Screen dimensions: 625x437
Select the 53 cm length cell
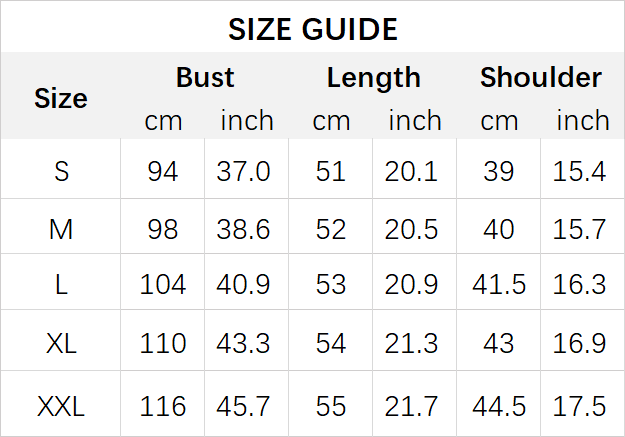click(x=331, y=284)
